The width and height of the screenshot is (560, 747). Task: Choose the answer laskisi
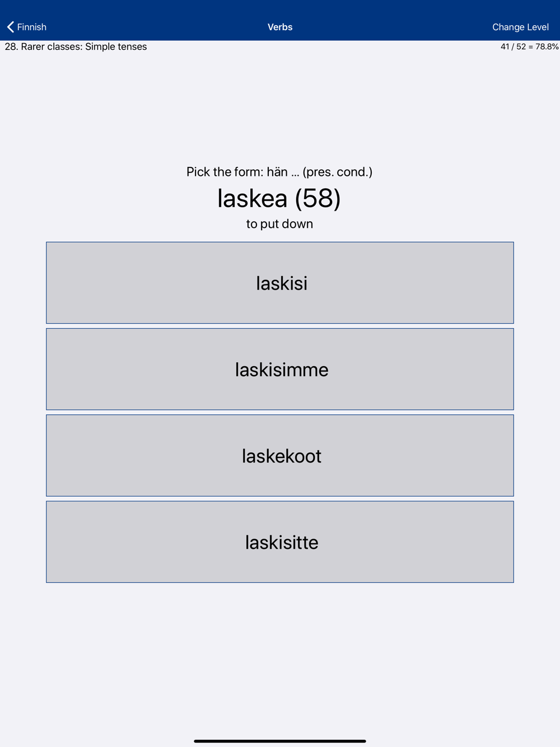click(280, 283)
